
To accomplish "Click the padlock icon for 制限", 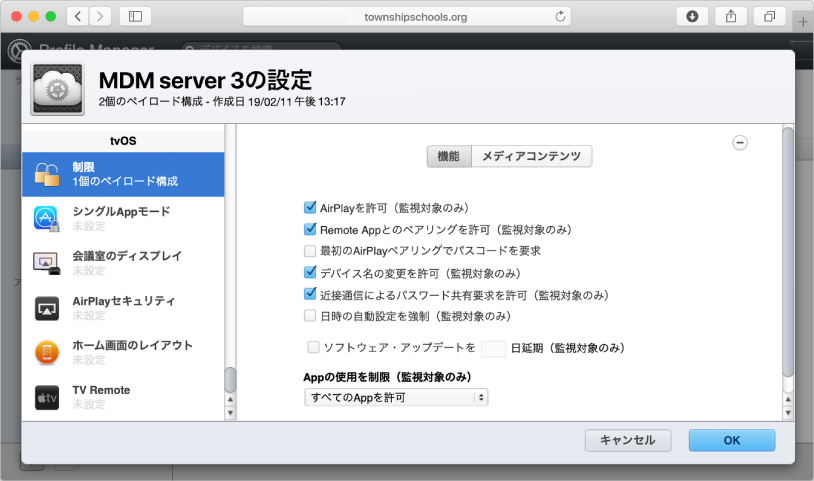I will click(47, 174).
